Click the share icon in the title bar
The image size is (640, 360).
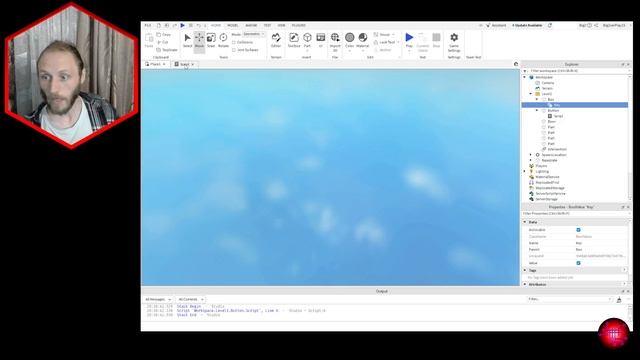pos(596,25)
